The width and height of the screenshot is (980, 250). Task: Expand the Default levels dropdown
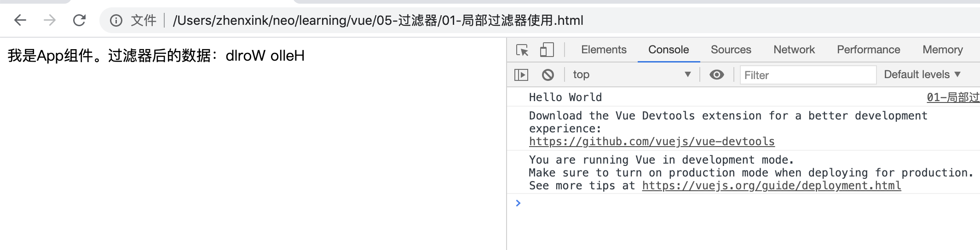[922, 74]
